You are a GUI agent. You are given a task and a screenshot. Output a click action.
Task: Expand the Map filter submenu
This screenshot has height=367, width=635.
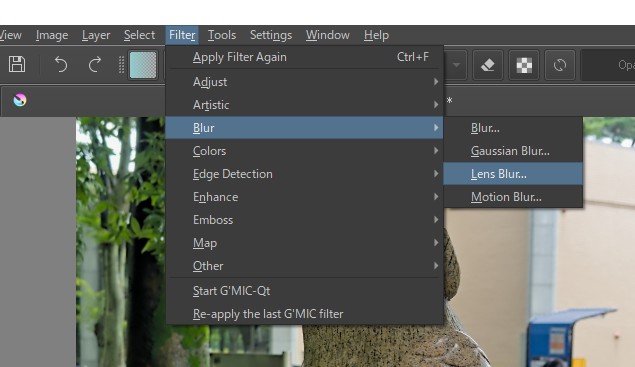305,243
